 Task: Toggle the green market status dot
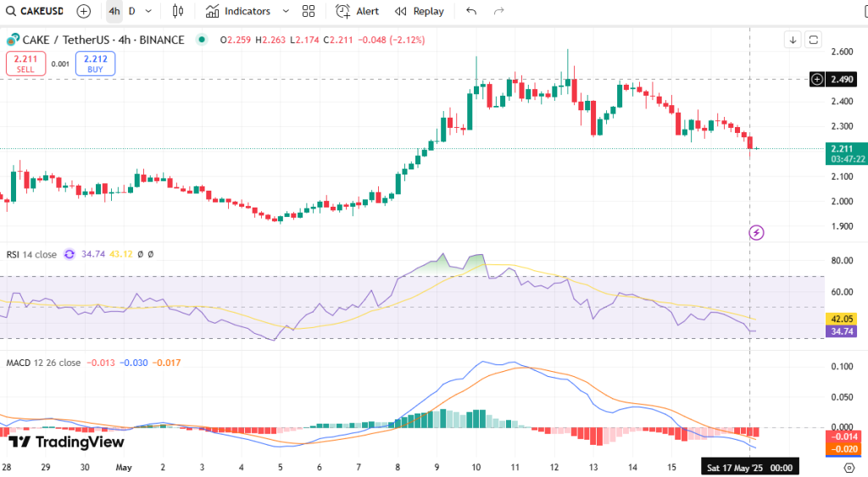tap(201, 40)
